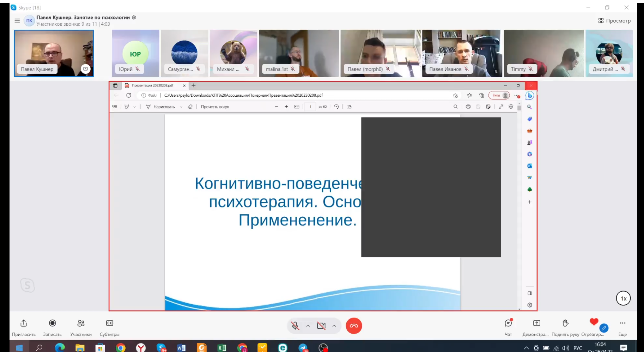Click Пригласить share icon
This screenshot has width=644, height=352.
click(24, 323)
